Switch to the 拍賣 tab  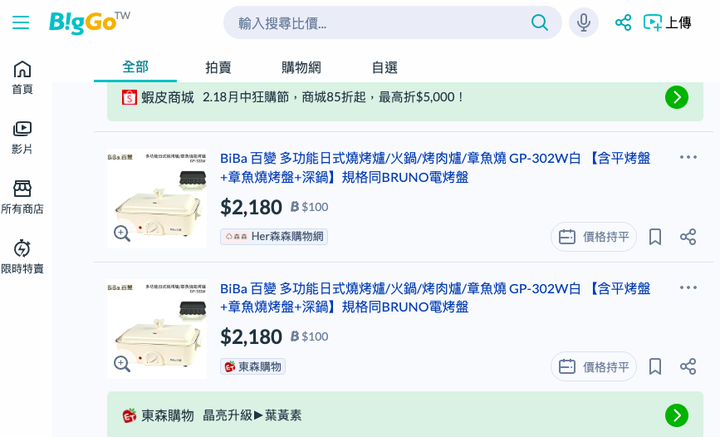pos(218,67)
